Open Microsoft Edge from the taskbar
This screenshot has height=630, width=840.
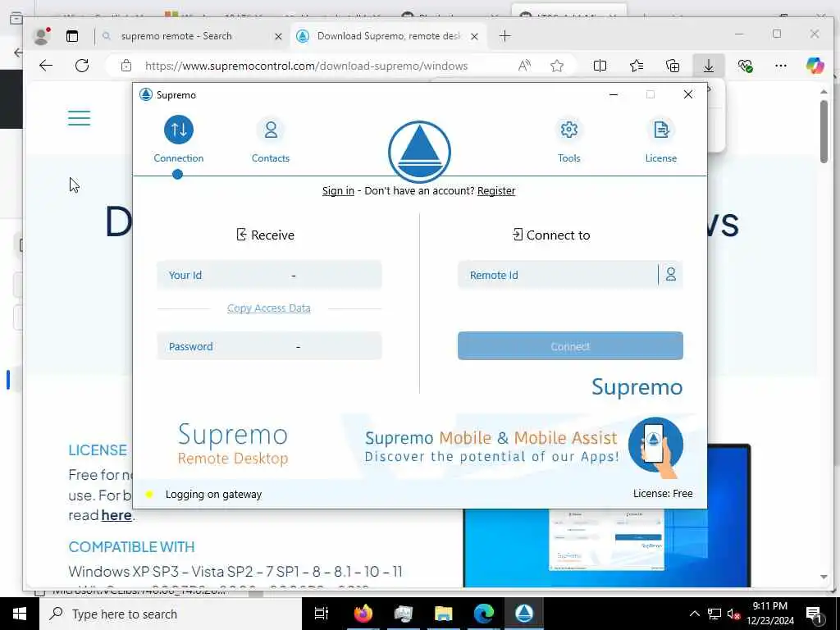[484, 614]
